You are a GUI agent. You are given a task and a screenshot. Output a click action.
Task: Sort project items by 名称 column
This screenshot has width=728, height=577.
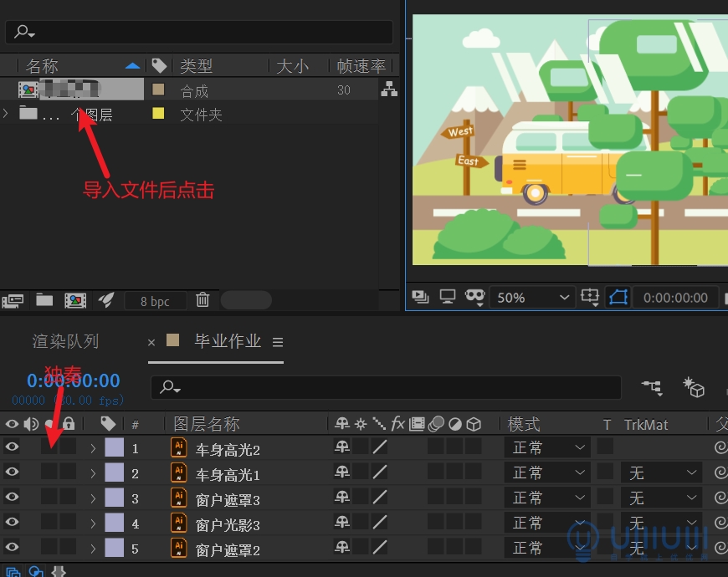(42, 66)
